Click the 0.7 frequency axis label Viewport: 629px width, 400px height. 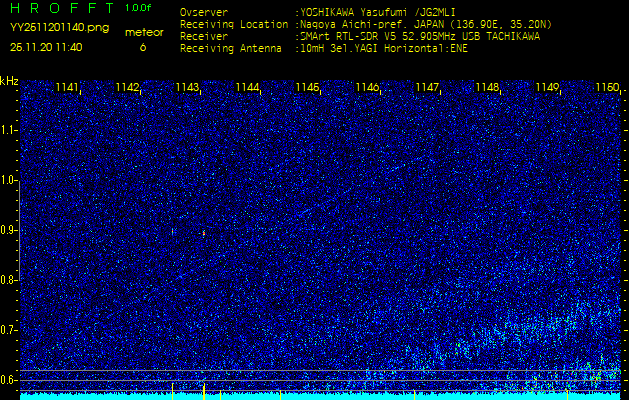(7, 331)
